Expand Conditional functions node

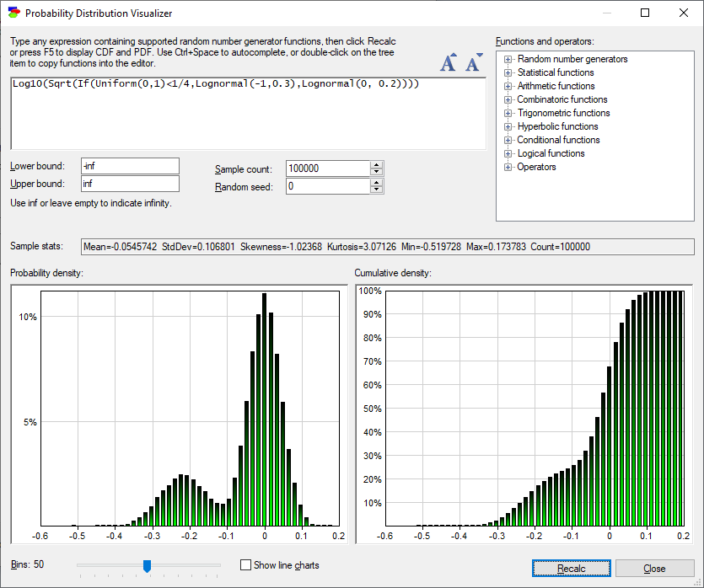[508, 140]
